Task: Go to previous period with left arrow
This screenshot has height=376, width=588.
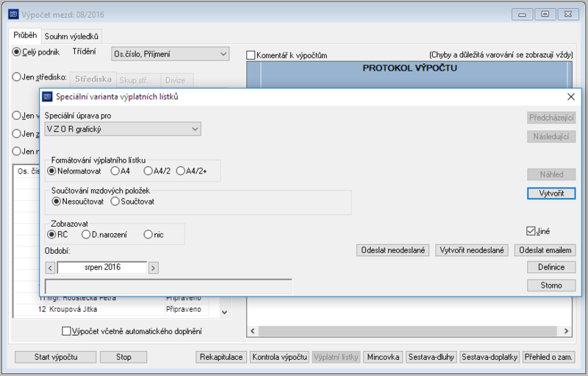Action: point(50,268)
